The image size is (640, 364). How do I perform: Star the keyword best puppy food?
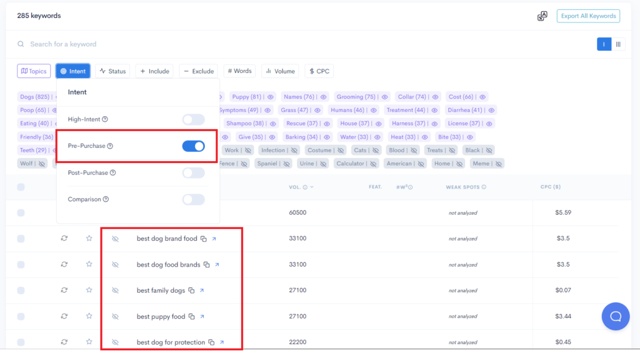[88, 316]
